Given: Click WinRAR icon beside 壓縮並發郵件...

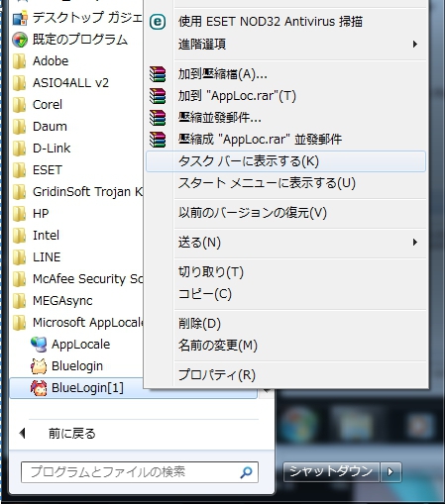Looking at the screenshot, I should [158, 118].
